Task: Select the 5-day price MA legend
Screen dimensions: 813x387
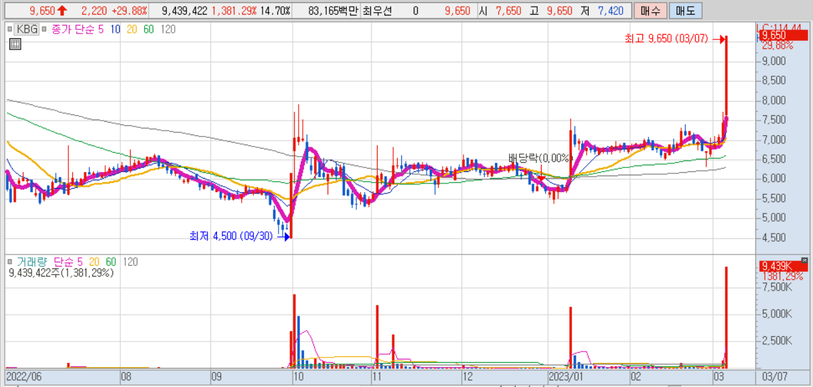Action: (101, 30)
